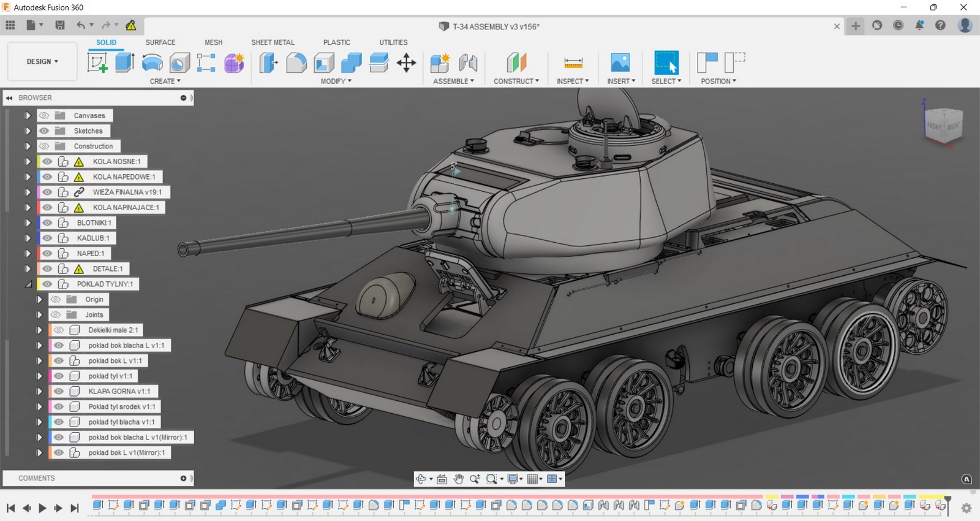Click the timeline play button
The width and height of the screenshot is (980, 521).
click(42, 508)
